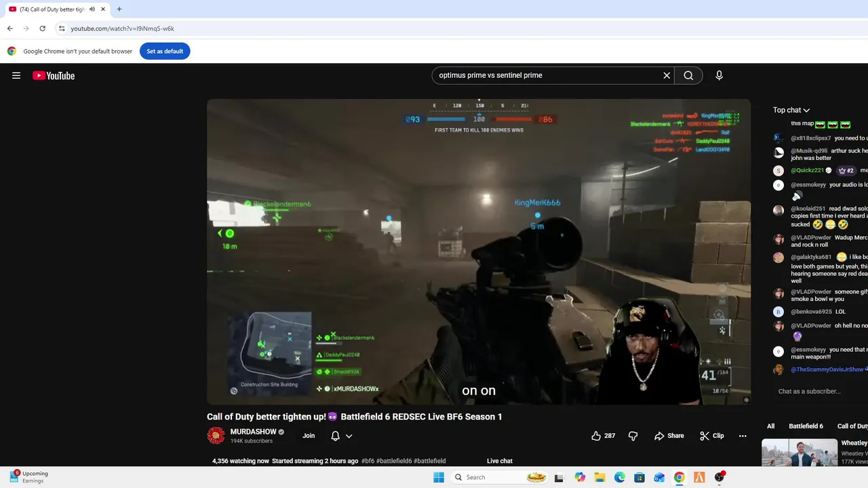Open the Chrome taskbar icon
This screenshot has width=868, height=488.
(x=679, y=477)
